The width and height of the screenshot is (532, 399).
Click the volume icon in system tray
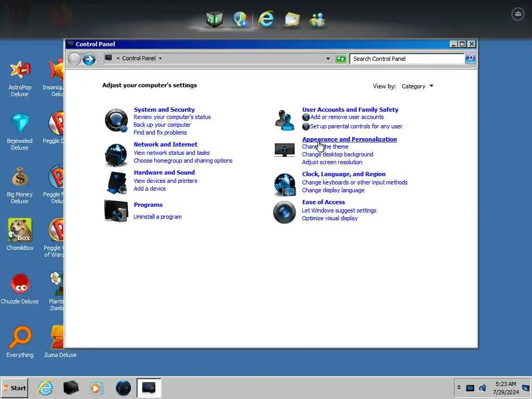tap(483, 388)
